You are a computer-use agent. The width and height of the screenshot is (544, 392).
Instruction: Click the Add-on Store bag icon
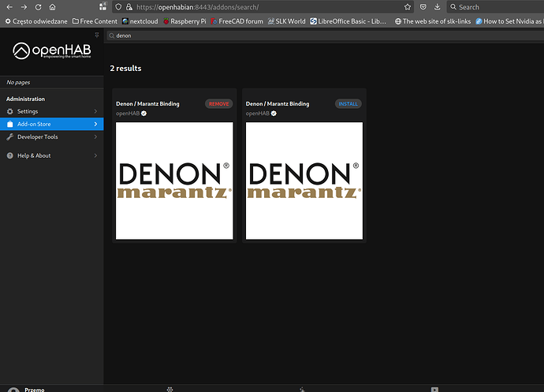click(x=10, y=124)
